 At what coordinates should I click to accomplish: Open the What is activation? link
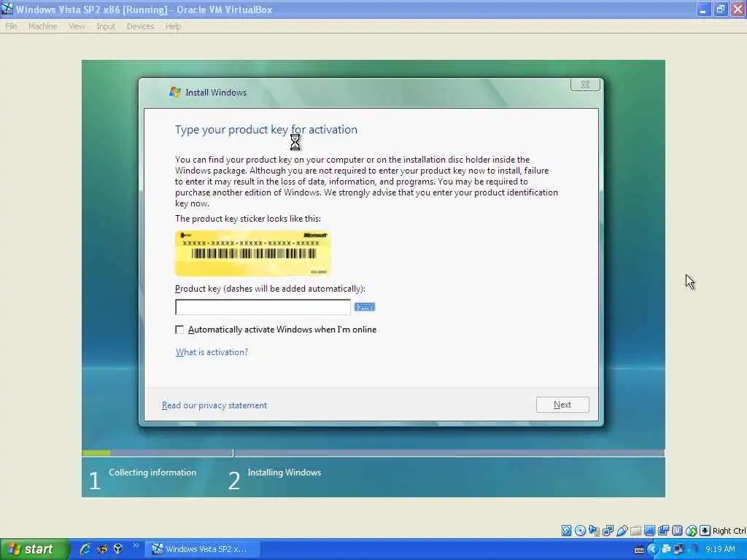click(x=212, y=352)
